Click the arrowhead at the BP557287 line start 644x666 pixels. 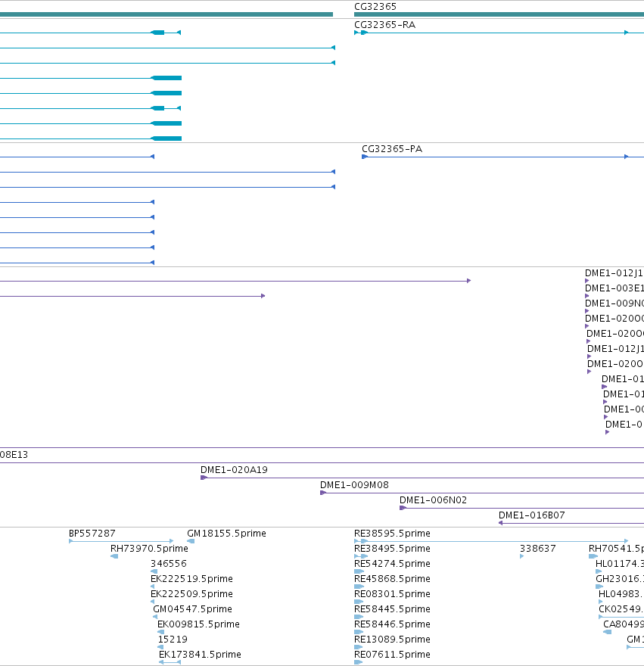tap(71, 541)
